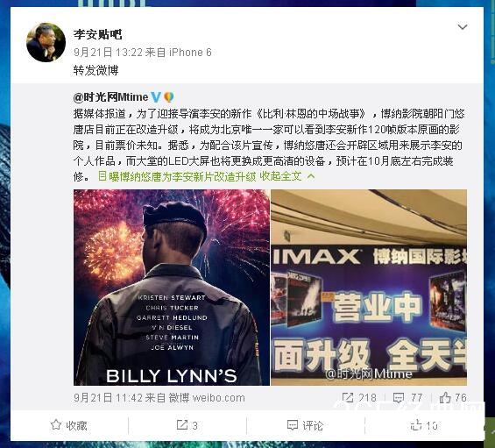Click original post repost count 218

click(359, 398)
